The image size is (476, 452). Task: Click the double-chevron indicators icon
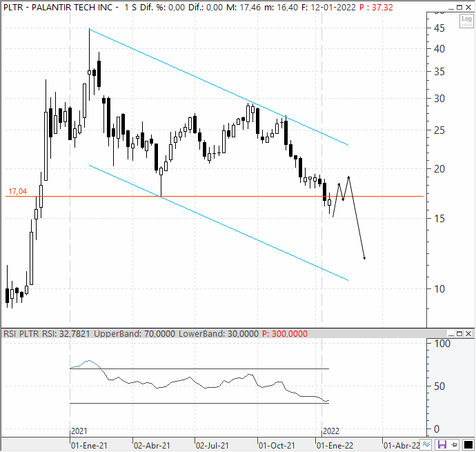tap(426, 445)
